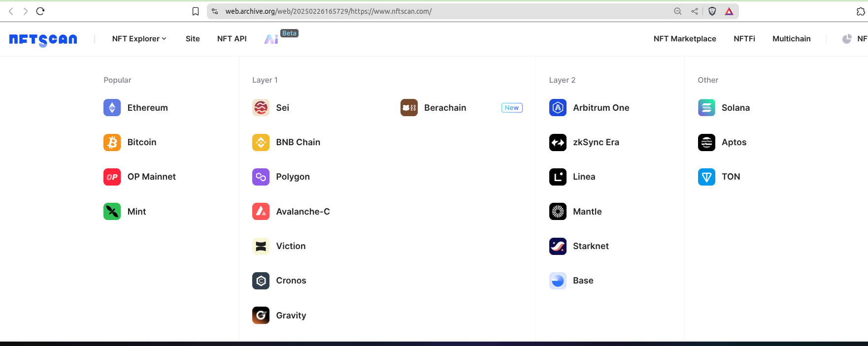Open the Site menu item
This screenshot has height=346, width=868.
[x=193, y=39]
